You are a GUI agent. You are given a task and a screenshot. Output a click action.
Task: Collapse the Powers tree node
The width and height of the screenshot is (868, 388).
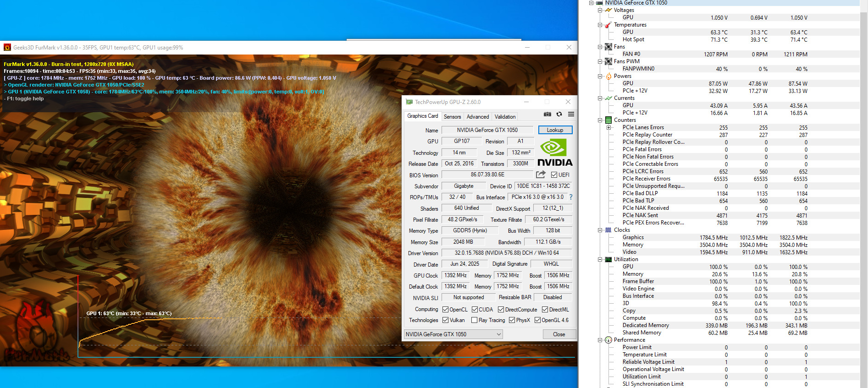point(600,76)
